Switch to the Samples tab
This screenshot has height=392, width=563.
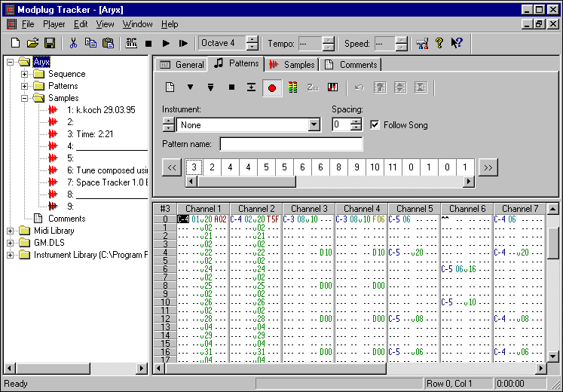click(x=292, y=65)
